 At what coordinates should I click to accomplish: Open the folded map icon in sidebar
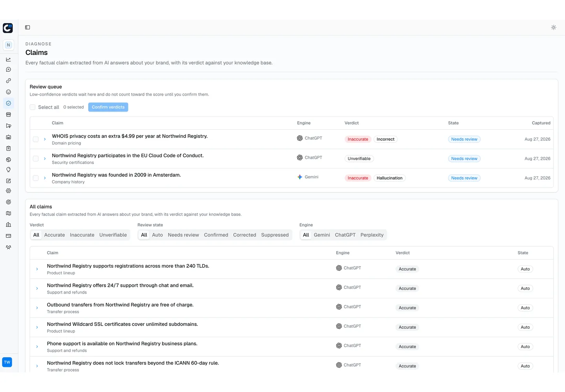[8, 214]
